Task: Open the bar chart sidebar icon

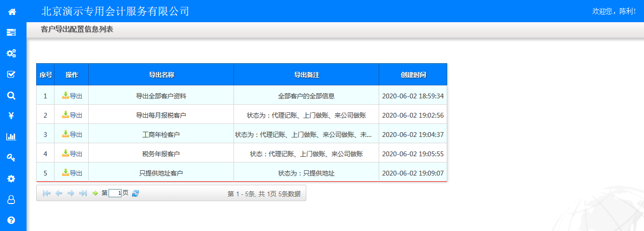Action: coord(11,136)
